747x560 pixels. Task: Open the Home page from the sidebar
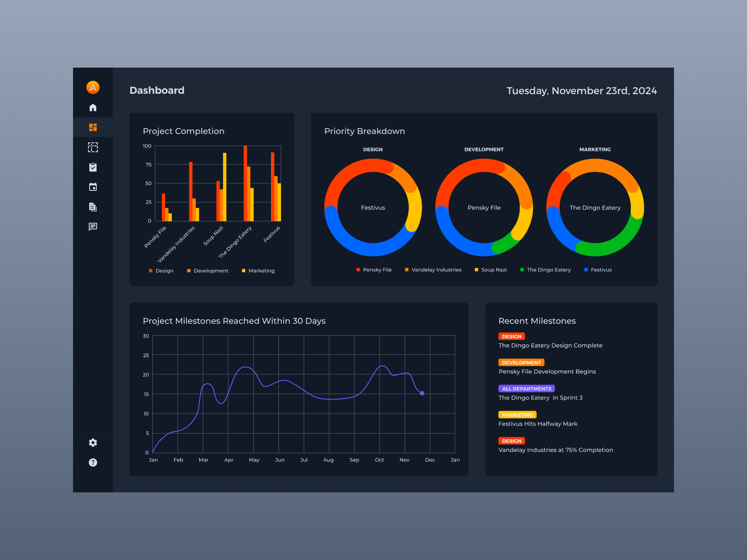click(x=93, y=107)
